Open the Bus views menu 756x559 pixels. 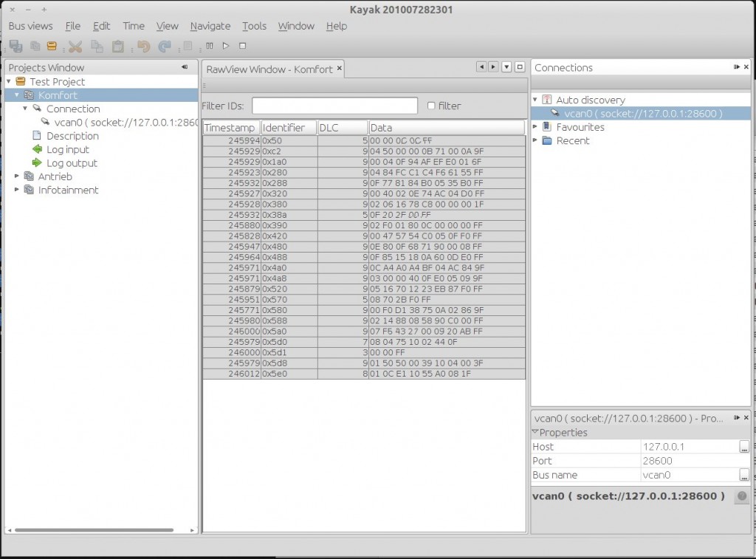tap(30, 26)
